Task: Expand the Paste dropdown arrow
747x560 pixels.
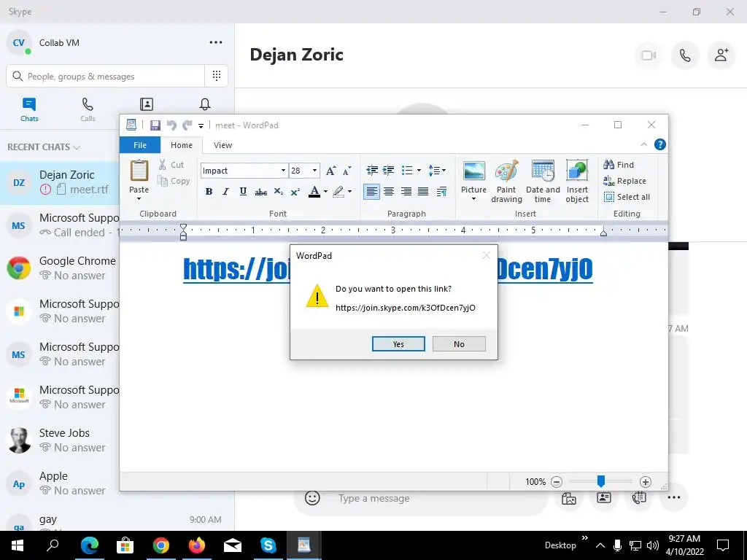Action: pos(139,198)
